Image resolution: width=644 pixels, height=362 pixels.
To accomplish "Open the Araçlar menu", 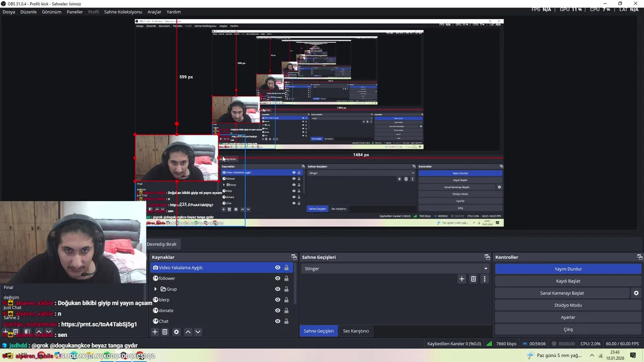I will pyautogui.click(x=154, y=12).
